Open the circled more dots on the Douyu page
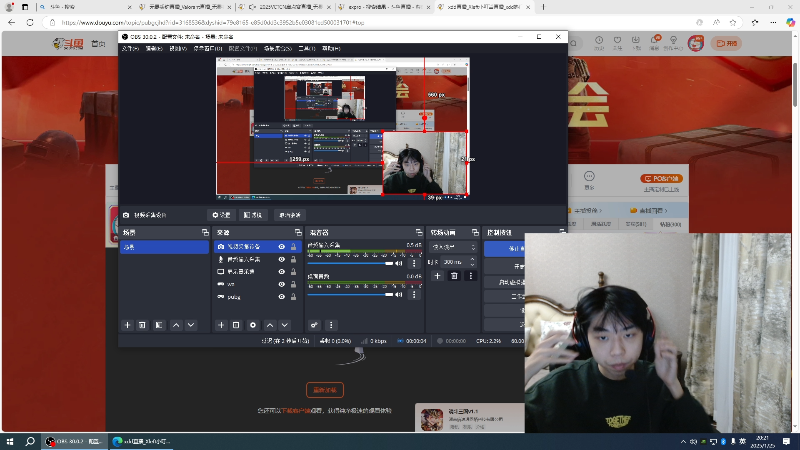Viewport: 800px width, 450px height. point(589,177)
